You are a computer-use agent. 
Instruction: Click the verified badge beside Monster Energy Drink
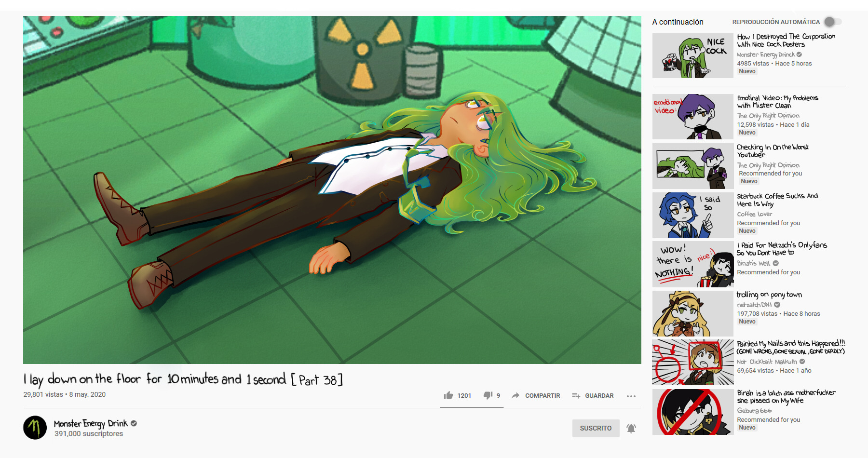(x=134, y=423)
